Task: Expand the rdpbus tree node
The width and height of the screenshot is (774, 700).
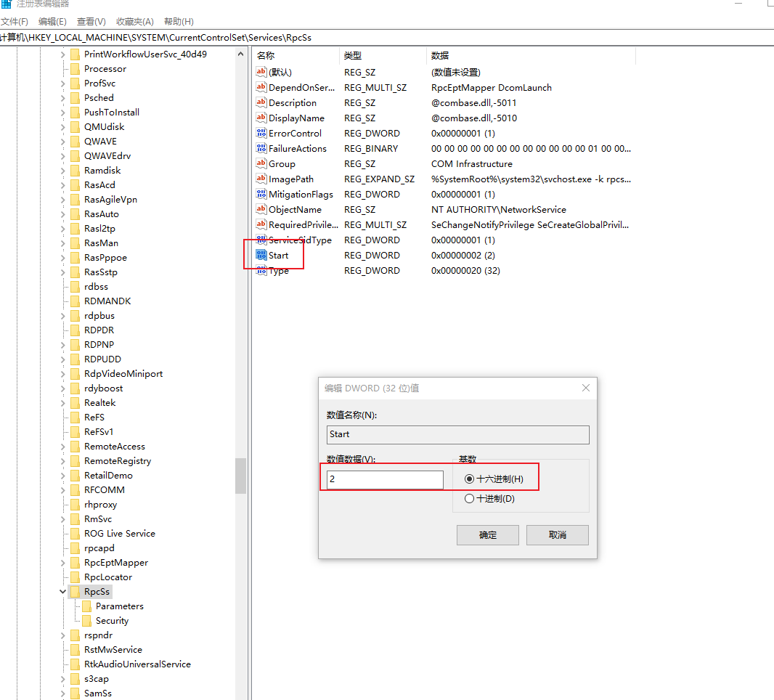Action: (x=63, y=316)
